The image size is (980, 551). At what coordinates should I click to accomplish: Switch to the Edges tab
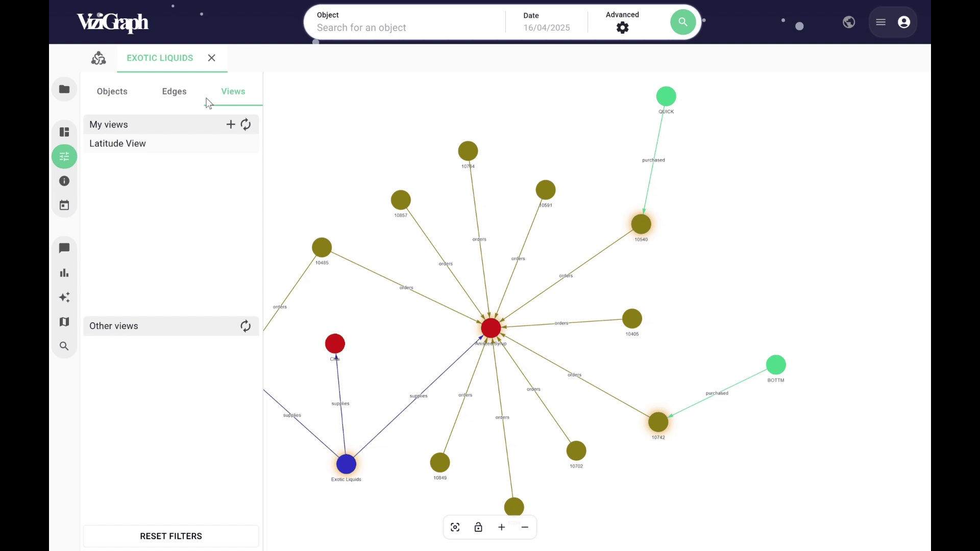pos(175,91)
